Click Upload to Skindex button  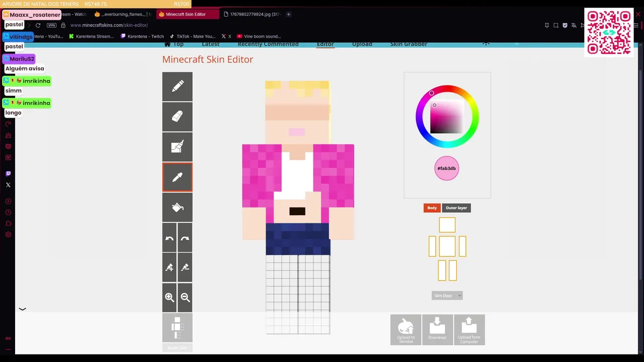click(406, 330)
